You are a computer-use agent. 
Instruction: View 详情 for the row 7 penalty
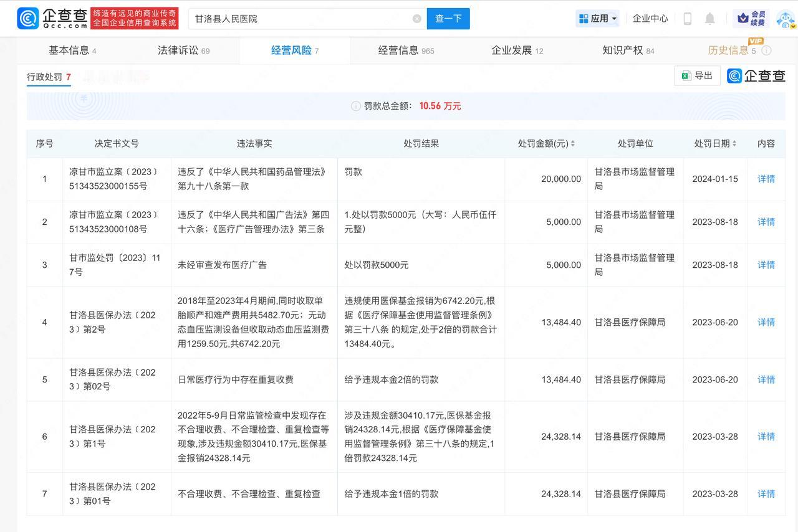click(x=766, y=494)
